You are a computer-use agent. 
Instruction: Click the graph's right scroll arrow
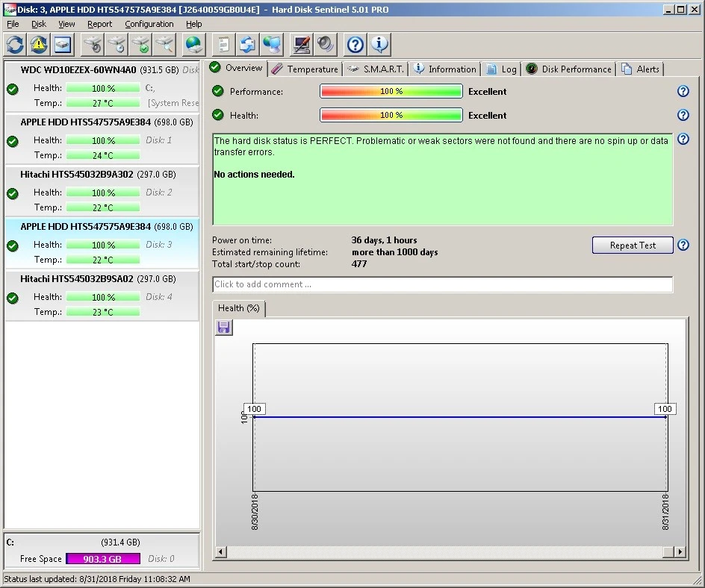680,552
